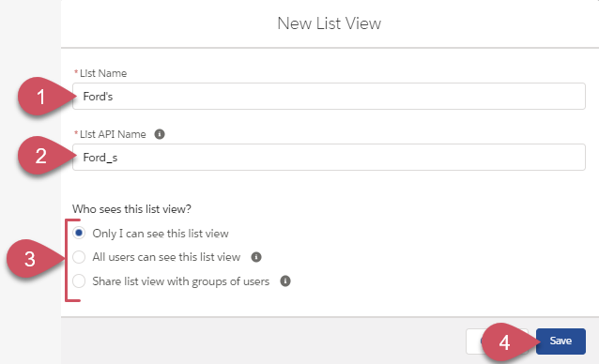The image size is (599, 364).
Task: Click the 'List API Name' field label
Action: 113,134
